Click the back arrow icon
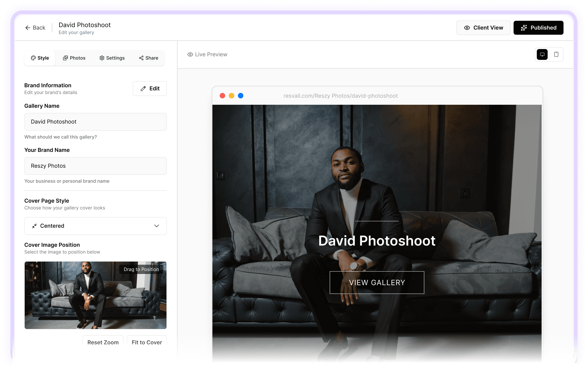The width and height of the screenshot is (588, 373). coord(28,27)
